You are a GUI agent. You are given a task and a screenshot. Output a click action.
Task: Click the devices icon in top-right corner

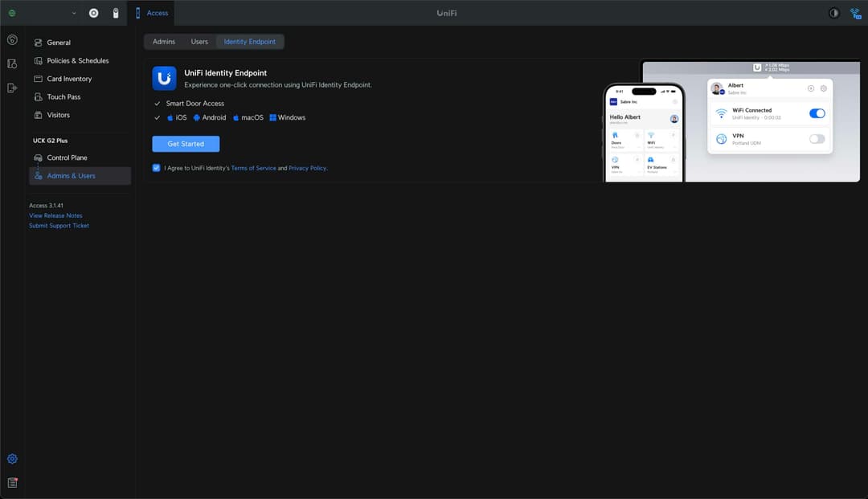[856, 14]
